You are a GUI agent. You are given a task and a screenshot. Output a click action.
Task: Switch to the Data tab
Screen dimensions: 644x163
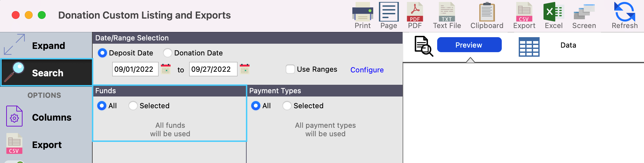click(x=568, y=45)
